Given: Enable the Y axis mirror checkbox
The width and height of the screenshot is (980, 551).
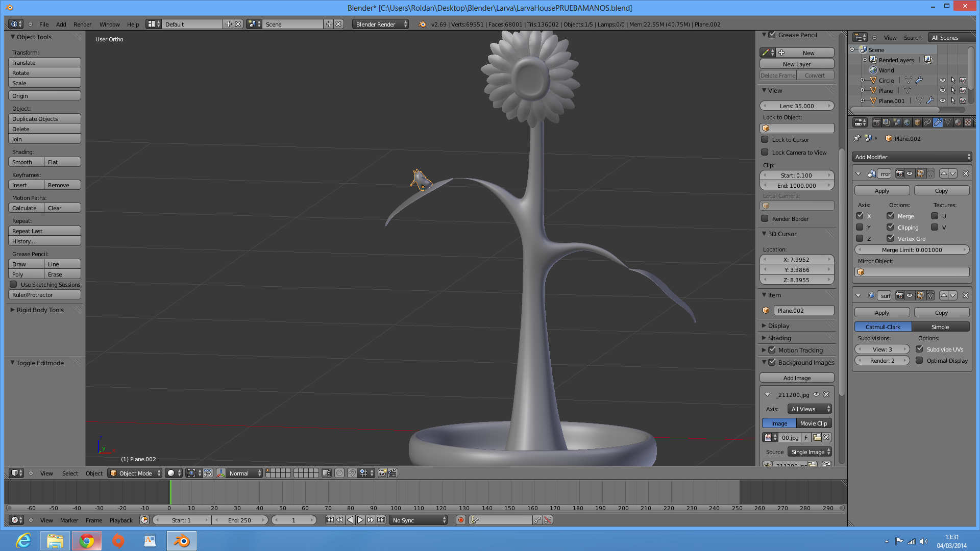Looking at the screenshot, I should click(860, 228).
